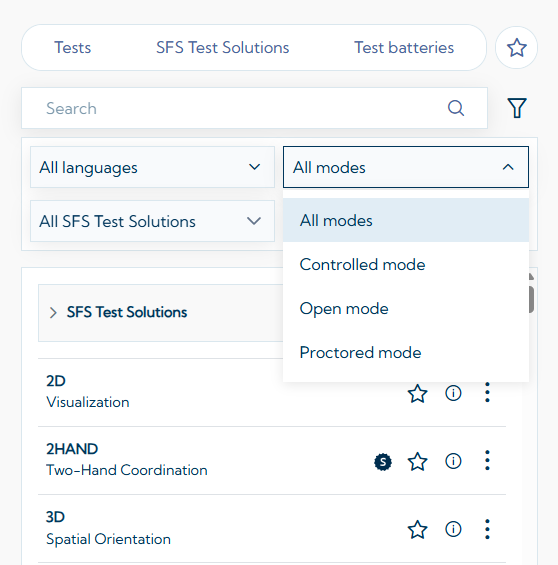Mark 3D Spatial Orientation as favorite
Screen dimensions: 558x565
click(x=418, y=529)
